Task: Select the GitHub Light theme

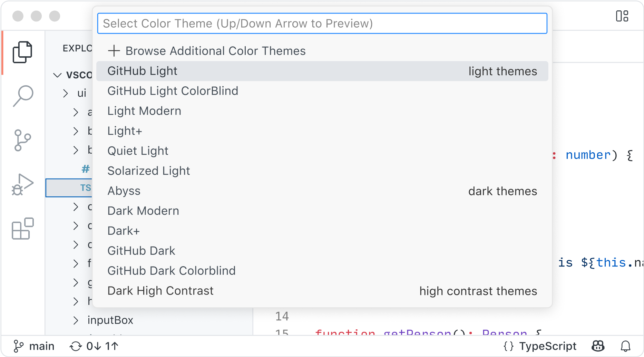Action: (143, 71)
